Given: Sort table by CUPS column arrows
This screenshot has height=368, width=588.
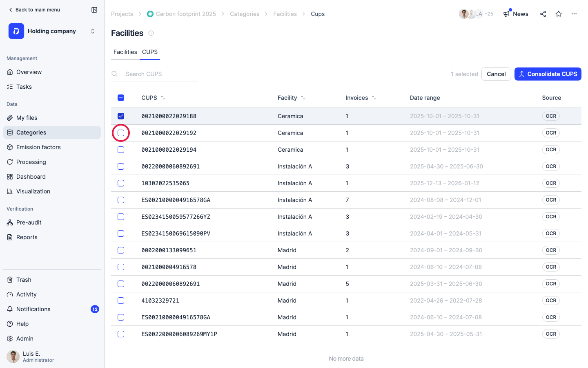Looking at the screenshot, I should click(163, 98).
